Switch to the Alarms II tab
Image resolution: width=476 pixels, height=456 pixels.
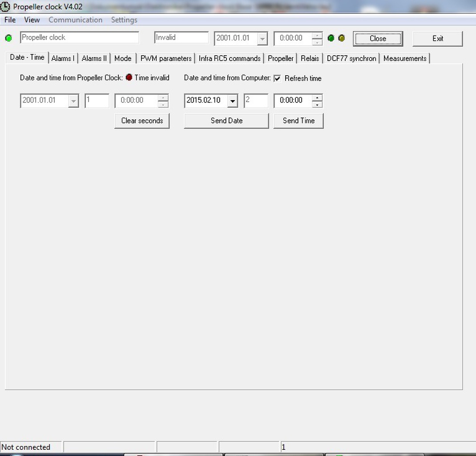coord(94,58)
